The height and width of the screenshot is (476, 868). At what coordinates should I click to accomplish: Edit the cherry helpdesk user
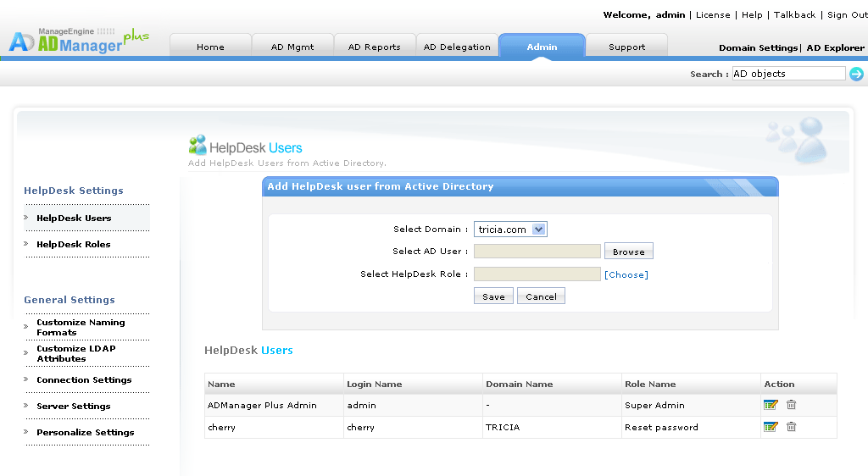770,427
